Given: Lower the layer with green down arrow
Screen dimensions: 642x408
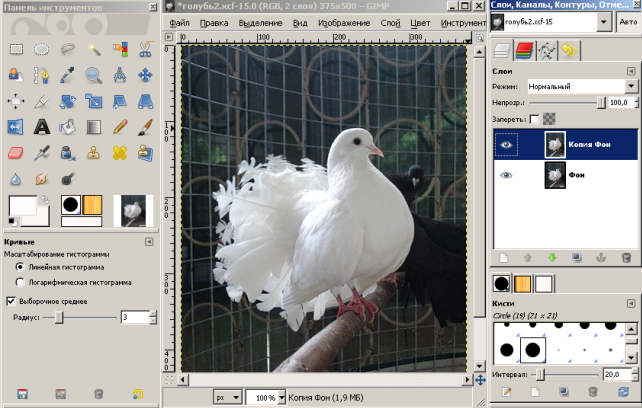Looking at the screenshot, I should pos(552,258).
